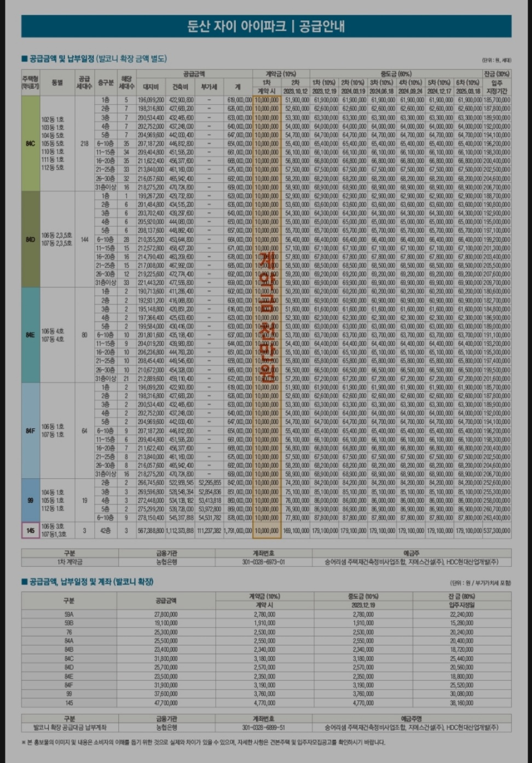Viewport: 532px width, 763px height.
Task: Click the '입주지정일' header in the balcony table
Action: coord(462,605)
